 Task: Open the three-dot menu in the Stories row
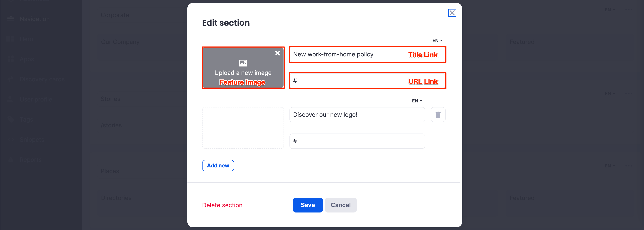[x=628, y=93]
